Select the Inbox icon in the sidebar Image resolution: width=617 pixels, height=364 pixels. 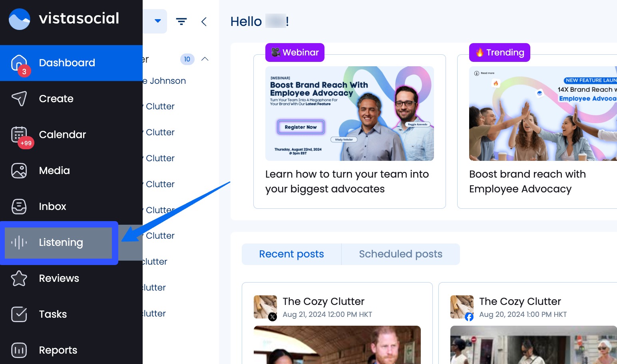pyautogui.click(x=19, y=206)
